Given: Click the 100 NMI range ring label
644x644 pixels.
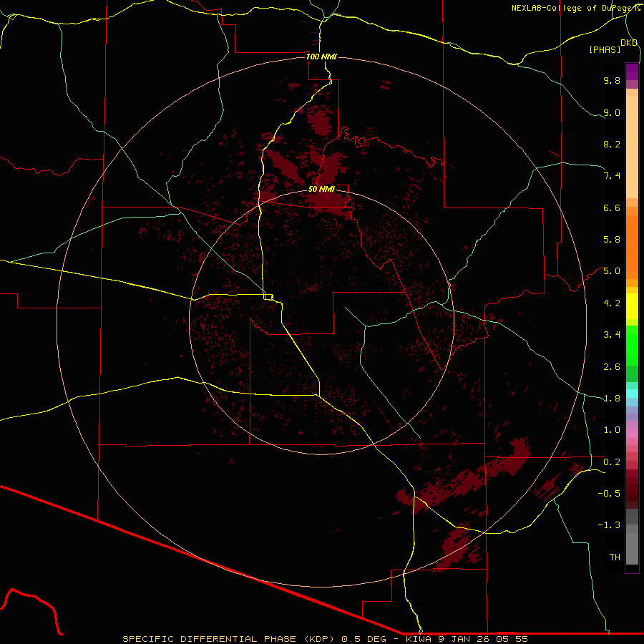Looking at the screenshot, I should [x=321, y=57].
